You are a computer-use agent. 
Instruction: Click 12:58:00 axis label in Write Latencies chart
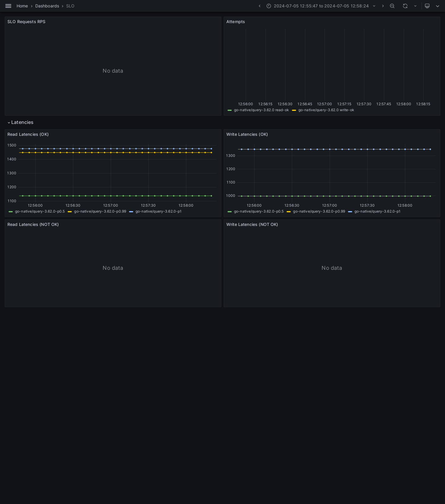pyautogui.click(x=405, y=205)
